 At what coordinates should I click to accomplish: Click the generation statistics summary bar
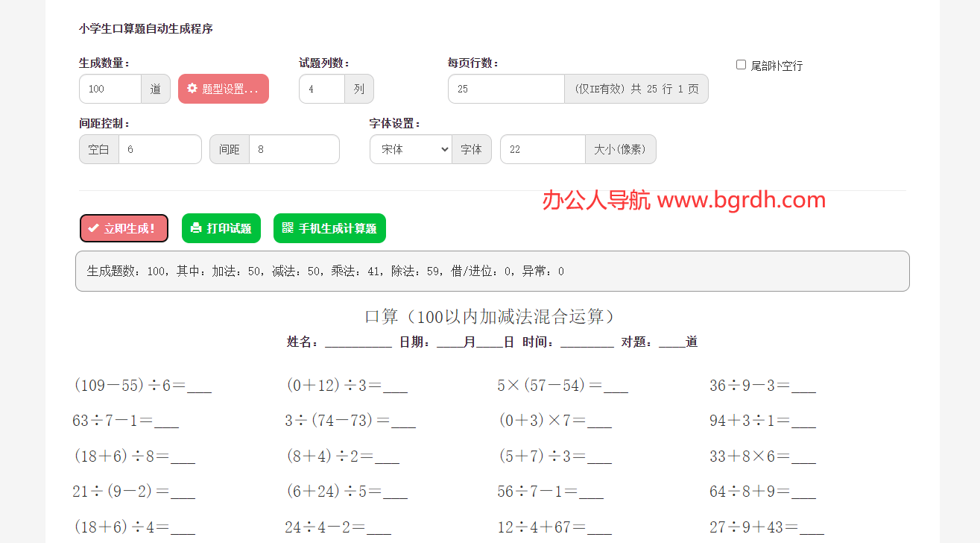click(492, 271)
